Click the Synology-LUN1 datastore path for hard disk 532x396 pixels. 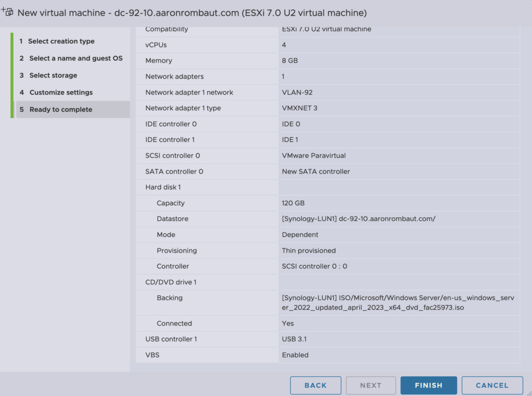(358, 219)
